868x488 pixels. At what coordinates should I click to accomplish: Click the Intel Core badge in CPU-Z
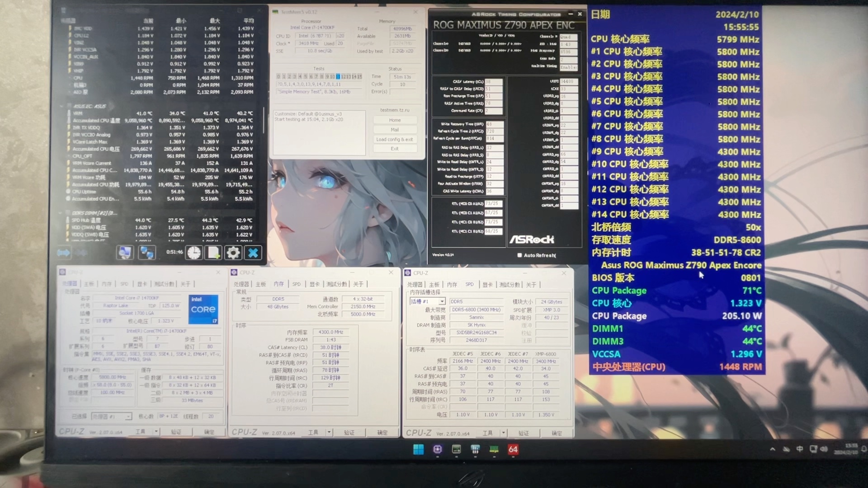[203, 309]
